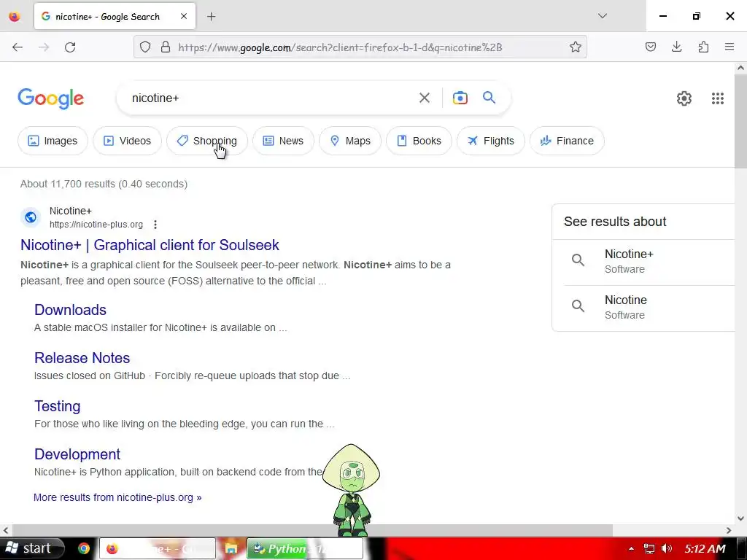Image resolution: width=747 pixels, height=560 pixels.
Task: Open the Pocket save icon
Action: point(651,47)
